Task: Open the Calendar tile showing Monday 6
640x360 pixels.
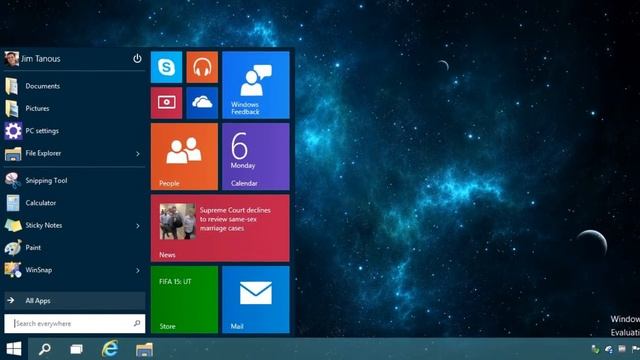Action: (x=256, y=157)
